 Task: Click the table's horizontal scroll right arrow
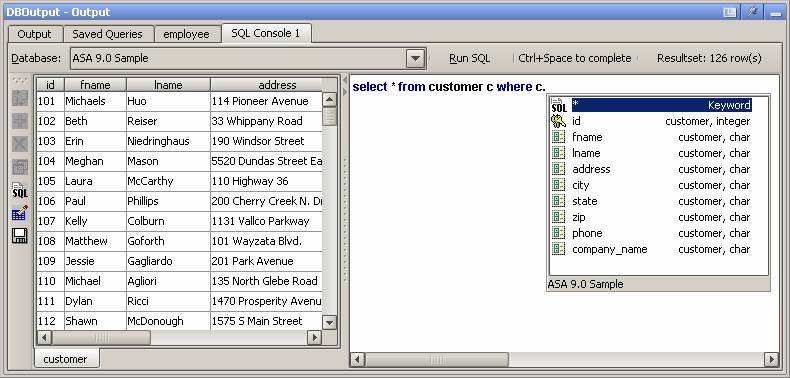[314, 337]
